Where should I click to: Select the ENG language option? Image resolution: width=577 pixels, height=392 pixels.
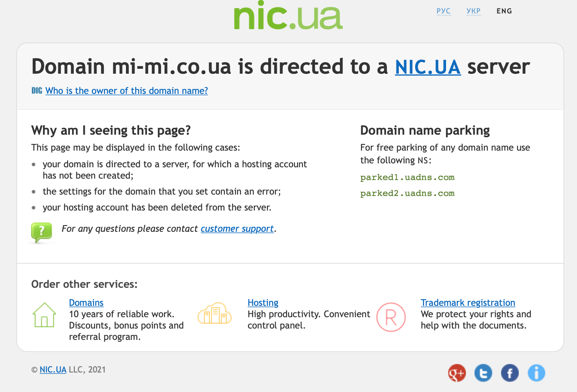pos(504,11)
